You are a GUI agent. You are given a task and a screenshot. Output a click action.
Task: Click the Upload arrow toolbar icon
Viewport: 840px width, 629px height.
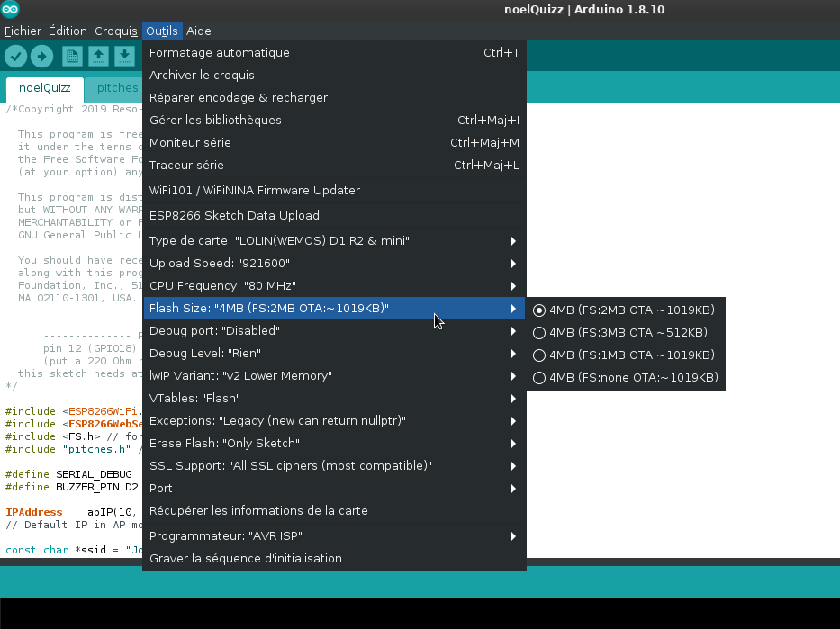[41, 56]
